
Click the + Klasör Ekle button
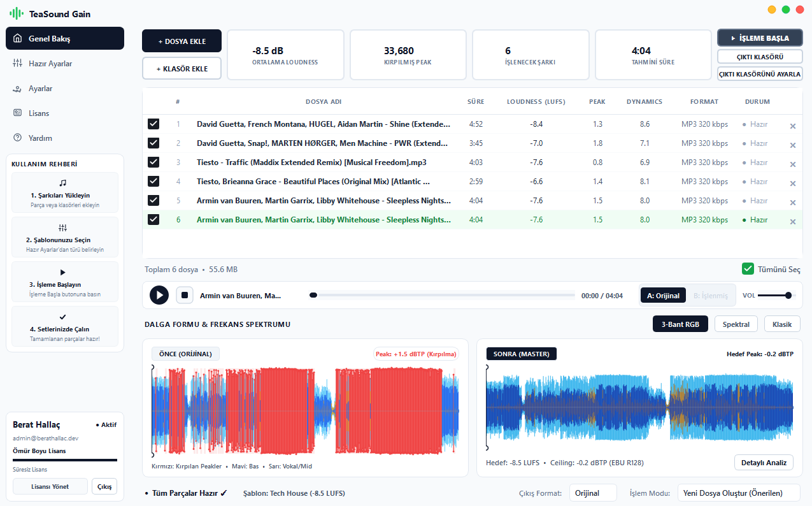pyautogui.click(x=182, y=68)
